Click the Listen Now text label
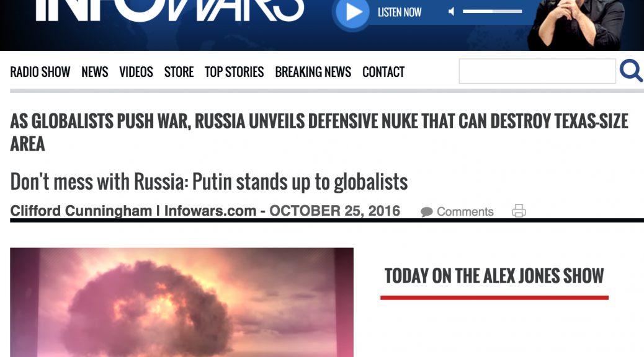Viewport: 644px width, 357px height. tap(399, 12)
